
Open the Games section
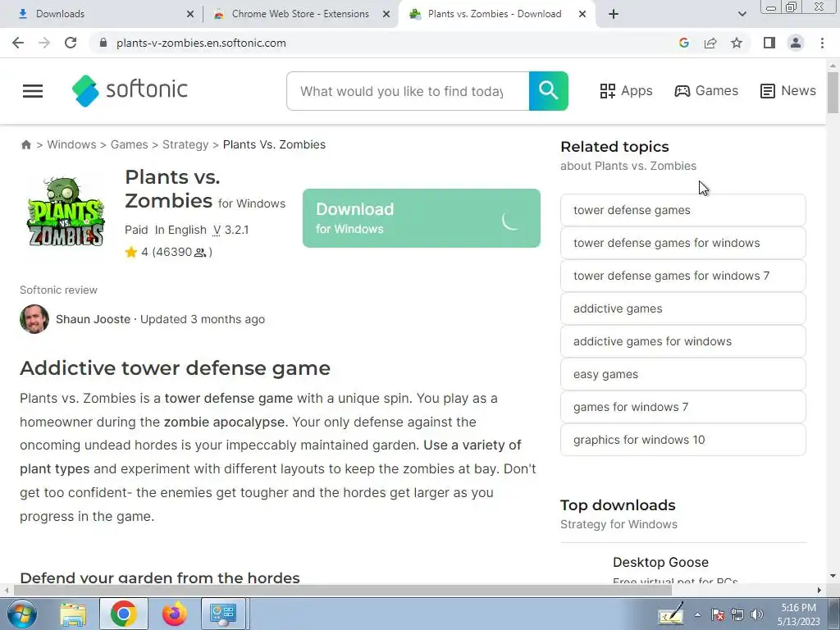tap(706, 90)
